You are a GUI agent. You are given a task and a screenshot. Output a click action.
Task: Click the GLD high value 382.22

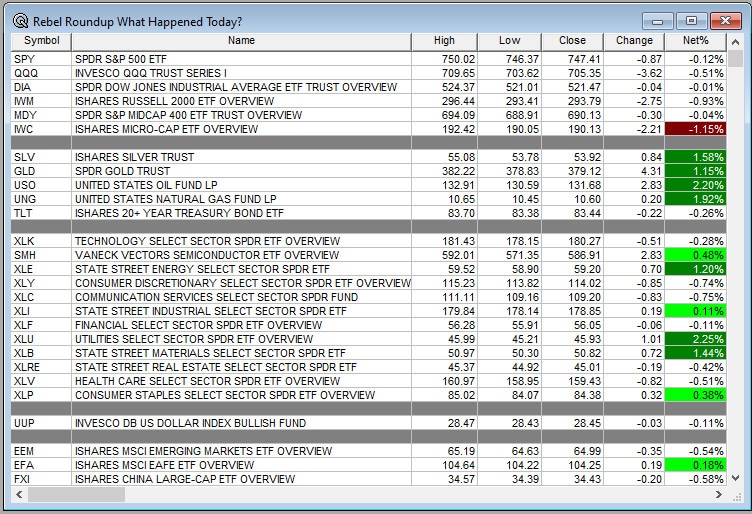pos(445,171)
